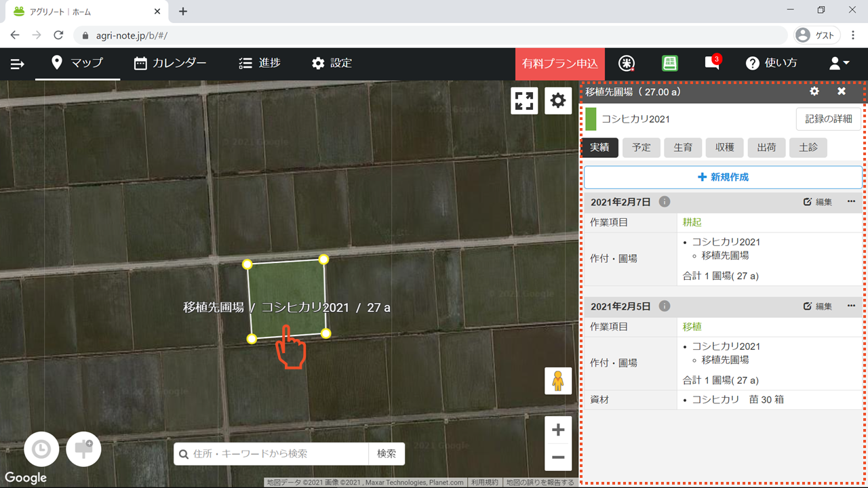Image resolution: width=868 pixels, height=488 pixels.
Task: Zoom out the map with minus
Action: pyautogui.click(x=558, y=457)
